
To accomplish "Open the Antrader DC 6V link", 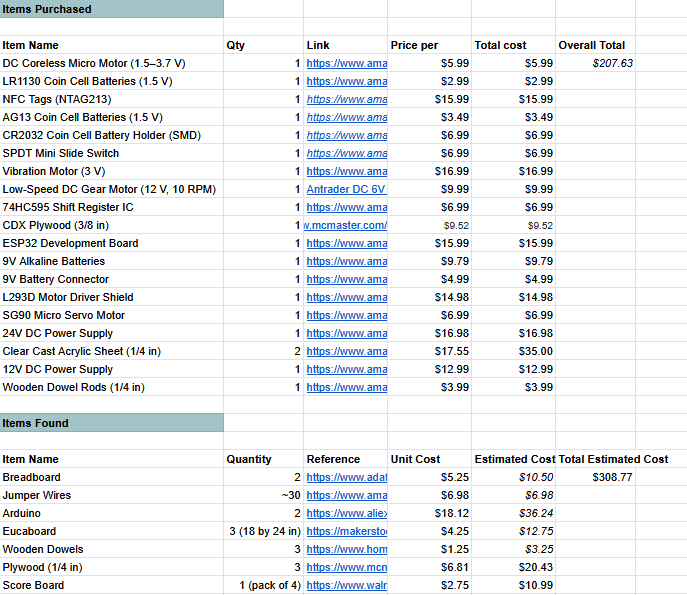I will click(346, 189).
